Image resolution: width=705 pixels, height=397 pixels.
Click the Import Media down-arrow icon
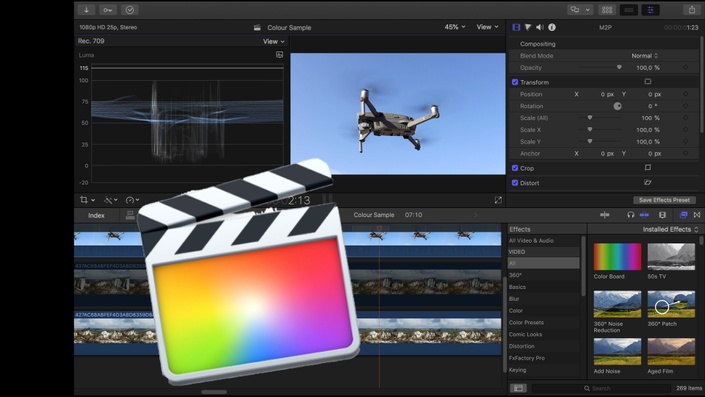point(86,9)
